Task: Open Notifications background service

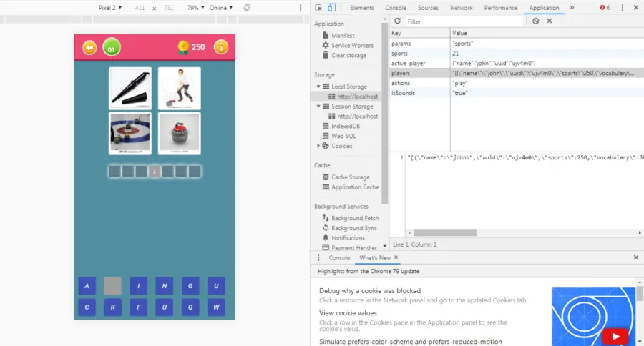Action: [x=348, y=237]
